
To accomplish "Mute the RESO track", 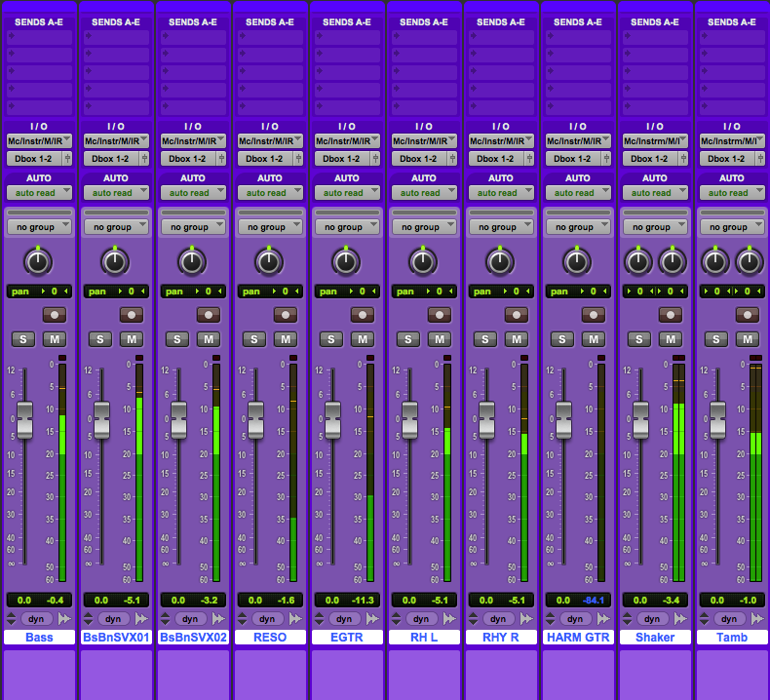I will (x=286, y=339).
